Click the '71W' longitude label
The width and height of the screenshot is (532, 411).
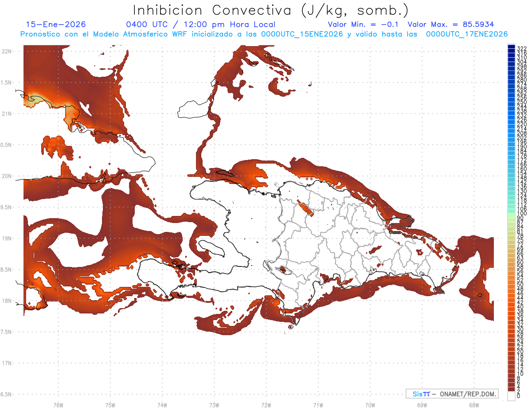click(318, 405)
